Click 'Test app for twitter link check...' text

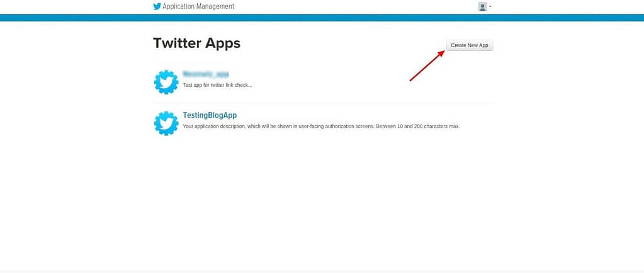pos(217,86)
